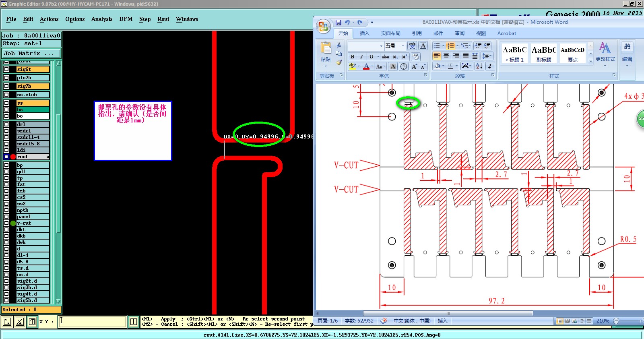
Task: Click the diagonal arrow icon in Genesis bottom bar
Action: [x=7, y=321]
